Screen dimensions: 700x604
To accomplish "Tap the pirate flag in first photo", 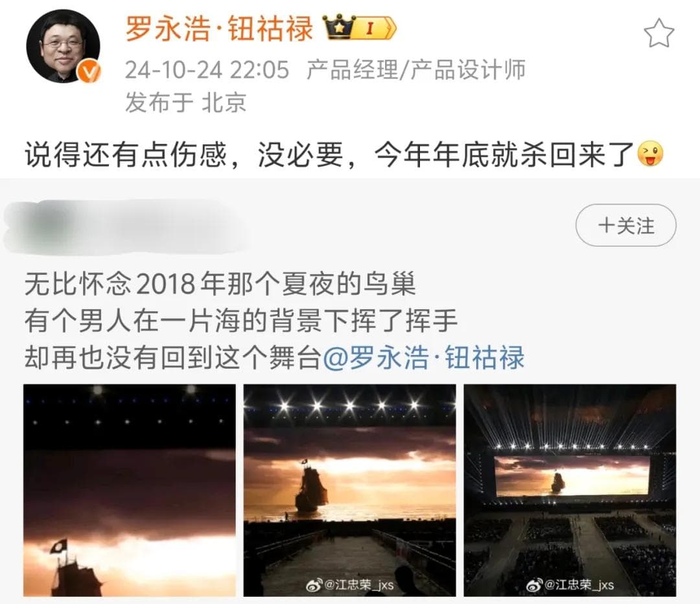I will click(58, 546).
